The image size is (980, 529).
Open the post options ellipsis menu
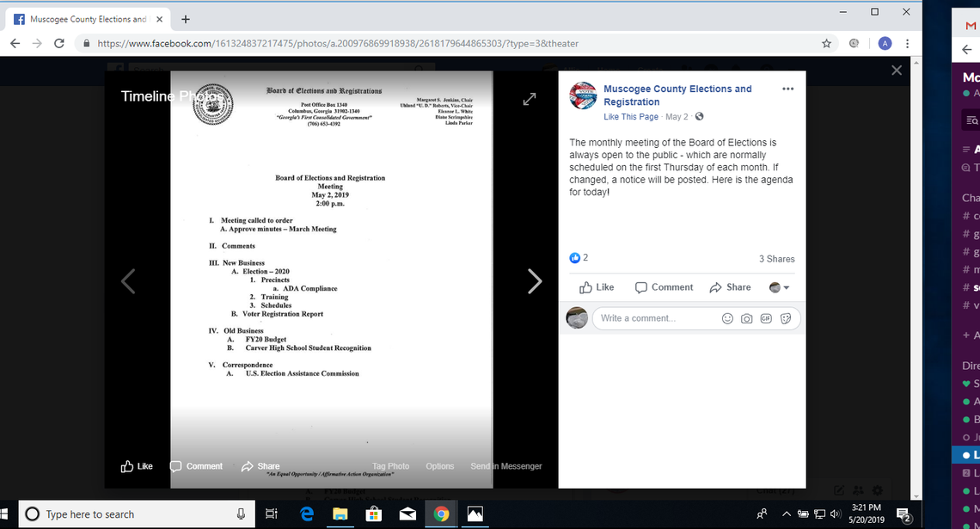(x=788, y=89)
